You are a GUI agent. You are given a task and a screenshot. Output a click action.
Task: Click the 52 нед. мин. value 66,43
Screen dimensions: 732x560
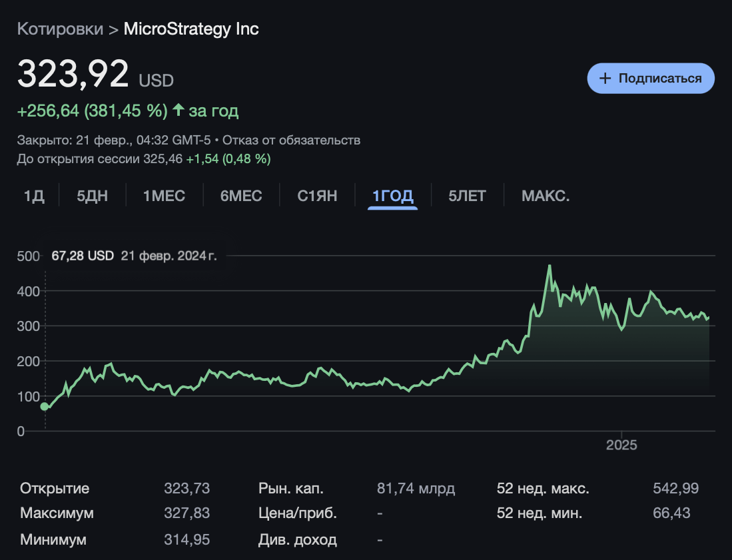coord(671,513)
